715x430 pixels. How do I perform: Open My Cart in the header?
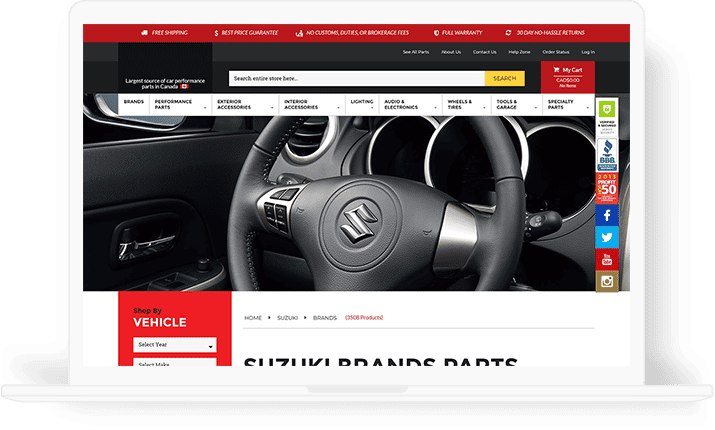click(568, 76)
